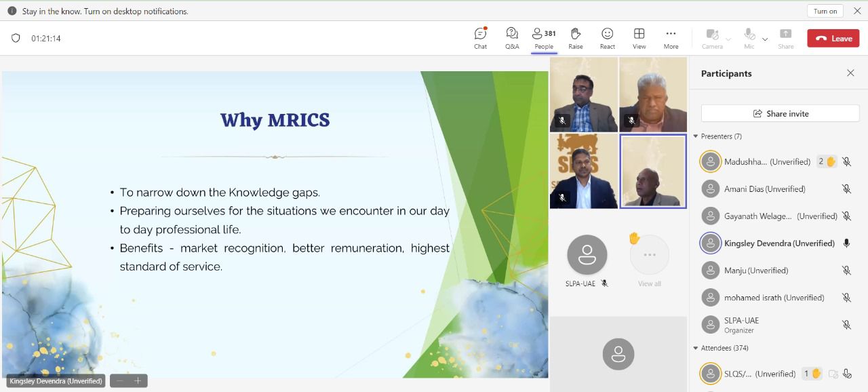Open the React emoji picker
Screen dimensions: 868x392
(x=607, y=38)
